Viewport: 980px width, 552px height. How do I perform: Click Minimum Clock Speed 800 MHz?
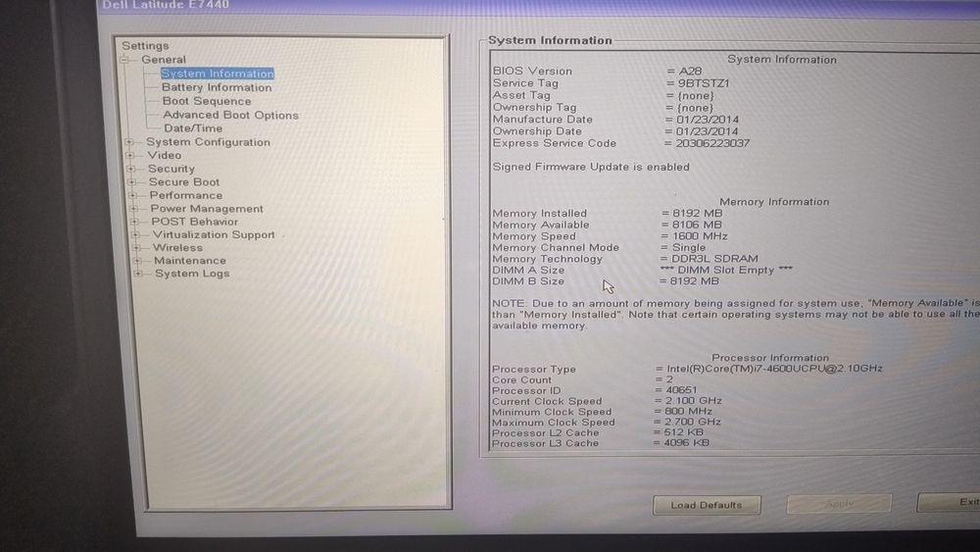(x=688, y=412)
